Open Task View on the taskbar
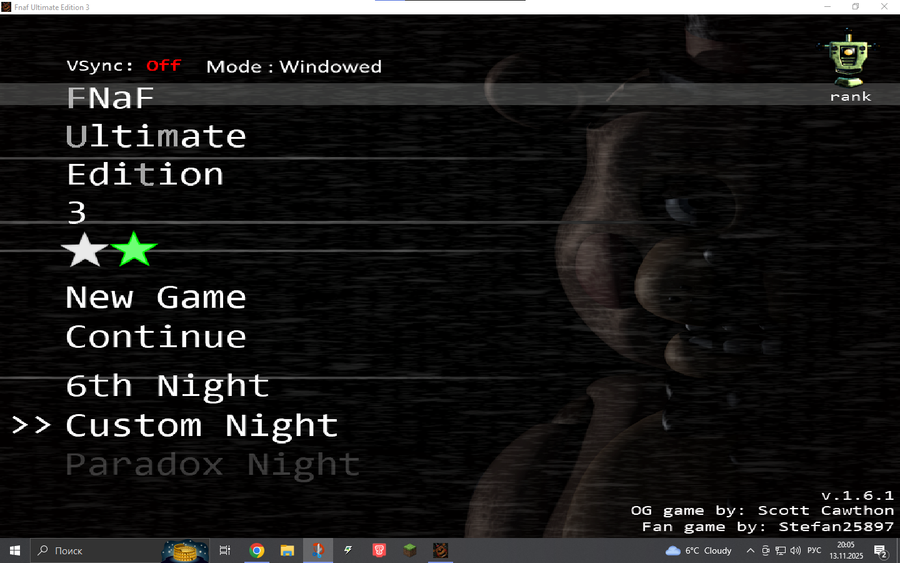Viewport: 900px width, 563px height. point(225,550)
